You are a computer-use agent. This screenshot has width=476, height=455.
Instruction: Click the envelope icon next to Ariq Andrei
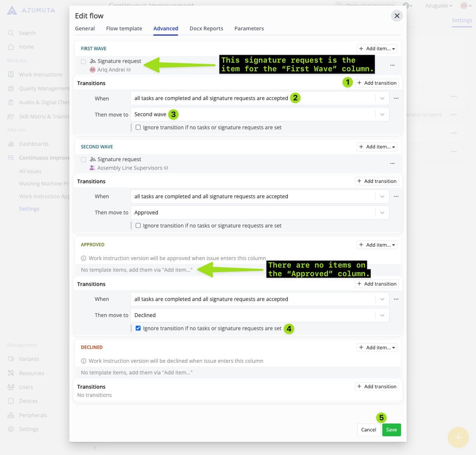129,70
